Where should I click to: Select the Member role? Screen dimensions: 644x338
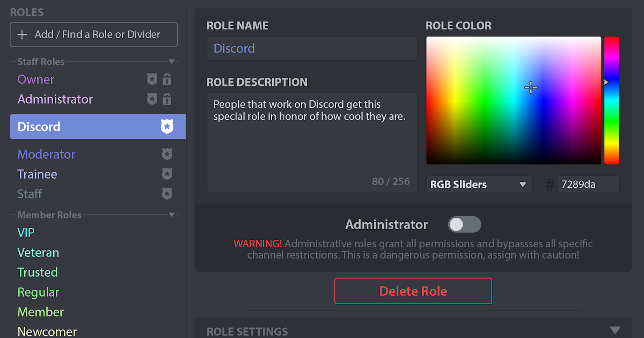pyautogui.click(x=41, y=312)
